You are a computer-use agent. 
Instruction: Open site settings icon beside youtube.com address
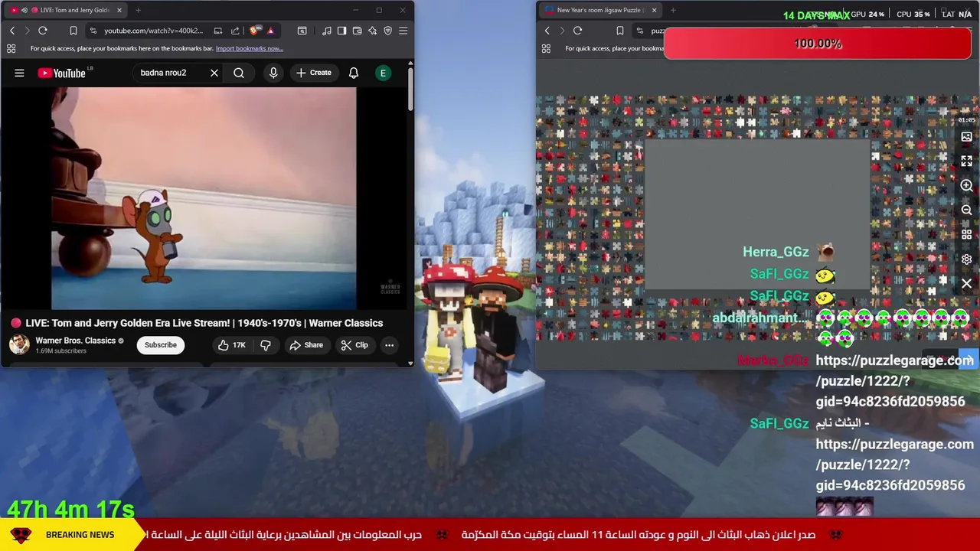pyautogui.click(x=93, y=31)
